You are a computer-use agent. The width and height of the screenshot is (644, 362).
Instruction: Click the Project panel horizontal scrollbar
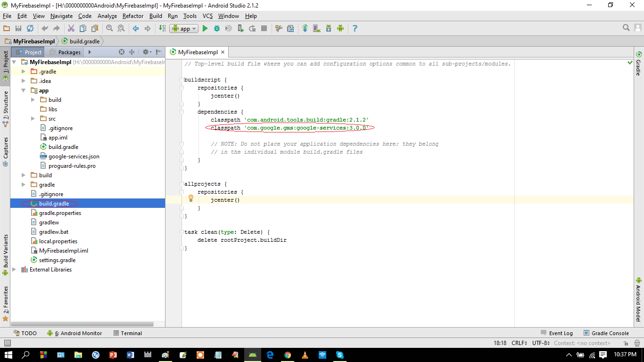[82, 324]
